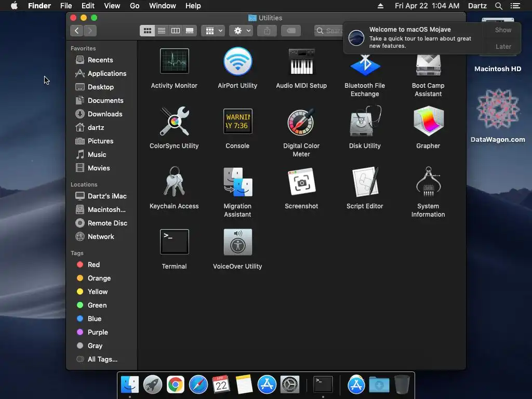
Task: Open the Window menu
Action: [x=163, y=6]
